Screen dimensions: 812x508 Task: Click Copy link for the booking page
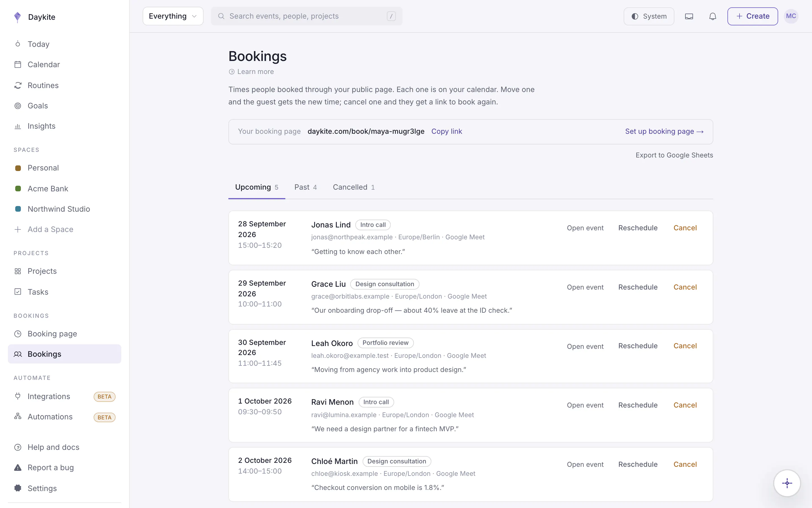click(446, 131)
